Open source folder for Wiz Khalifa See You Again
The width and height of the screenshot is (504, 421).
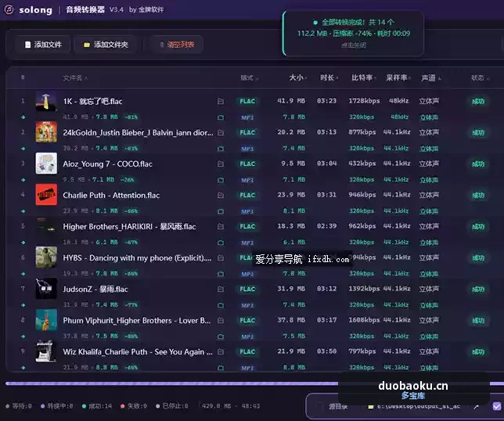coord(221,351)
